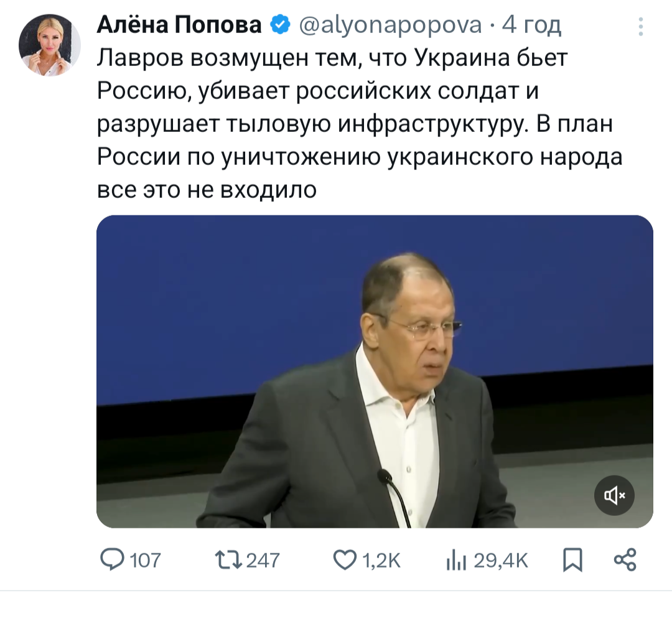Open the @alyonapopova handle link
Image resolution: width=672 pixels, height=631 pixels.
coord(390,26)
